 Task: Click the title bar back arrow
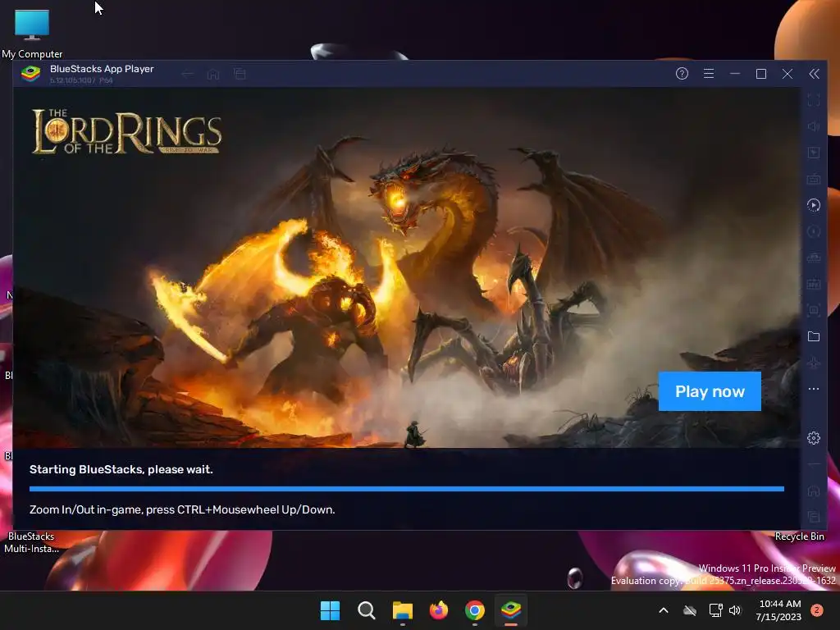click(x=187, y=74)
